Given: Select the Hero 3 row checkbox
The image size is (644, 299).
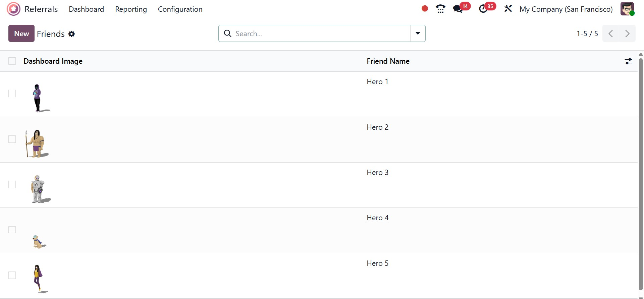Looking at the screenshot, I should point(12,184).
